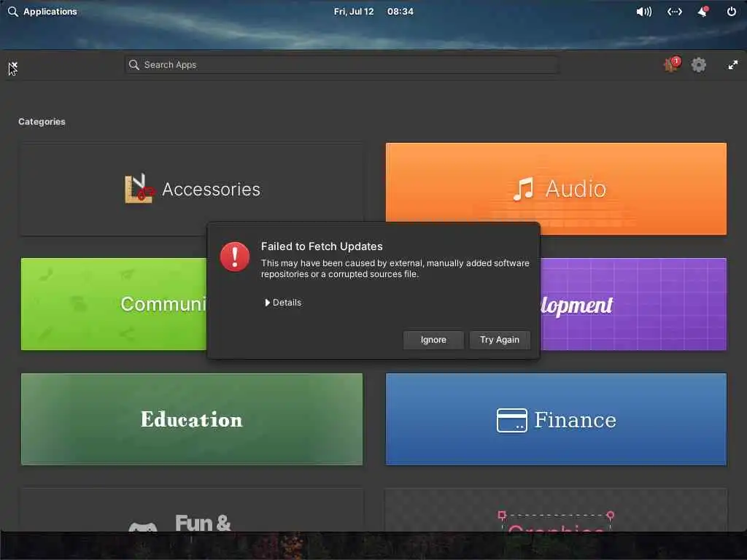
Task: Open the AppCenter settings gear
Action: point(698,65)
